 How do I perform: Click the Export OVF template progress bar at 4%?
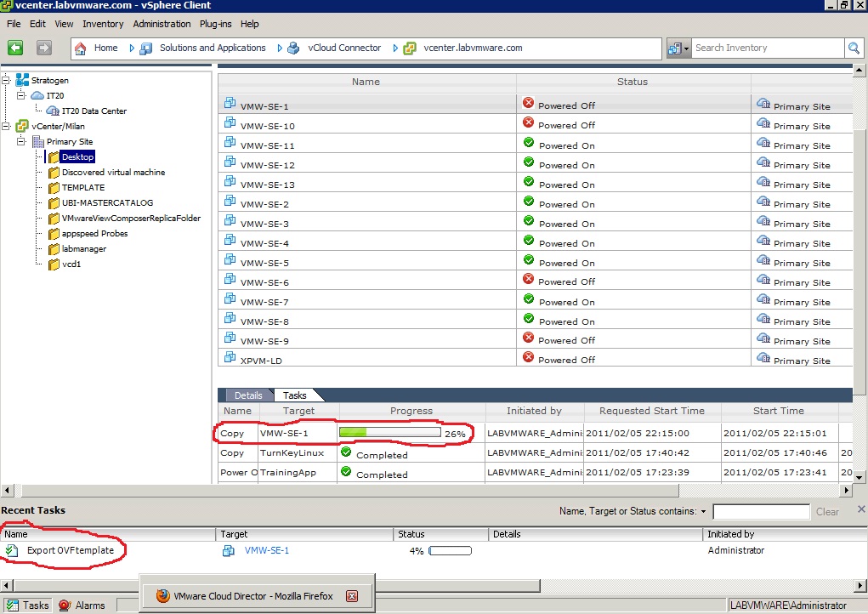coord(450,551)
